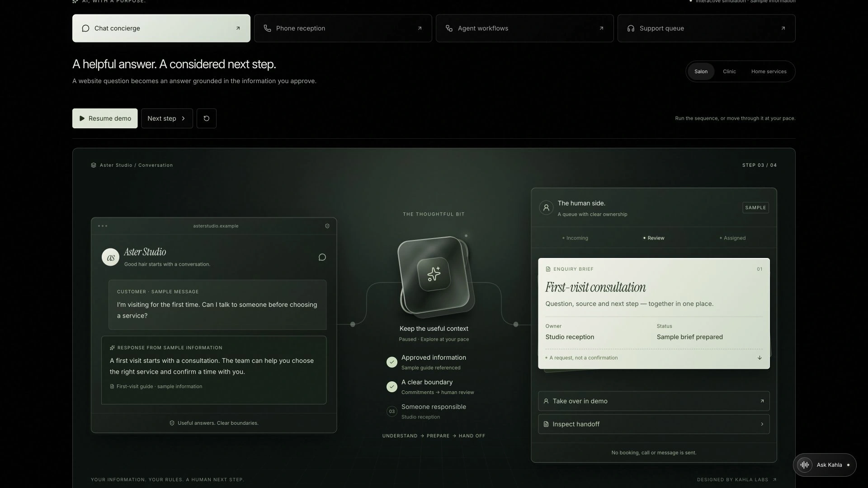Click the shield icon in the browser bar
The image size is (868, 488).
tap(327, 226)
